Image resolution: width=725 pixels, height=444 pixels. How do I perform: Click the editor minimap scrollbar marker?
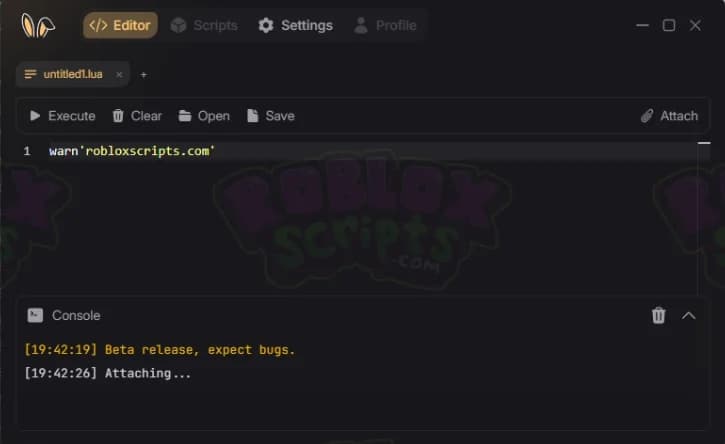tap(704, 143)
